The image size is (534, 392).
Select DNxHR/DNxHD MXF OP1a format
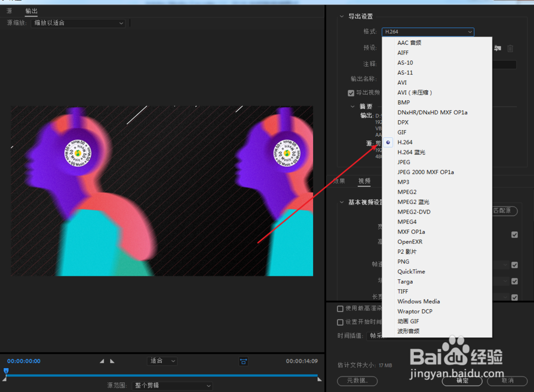[x=437, y=112]
